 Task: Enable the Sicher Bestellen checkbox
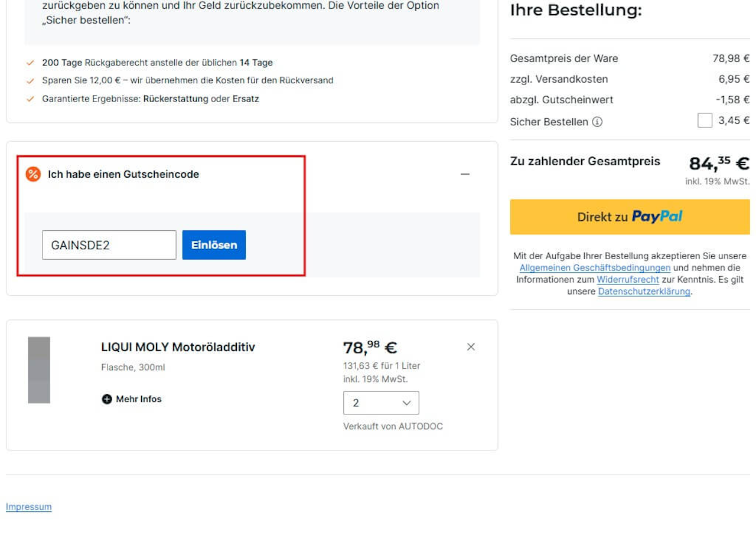tap(705, 120)
